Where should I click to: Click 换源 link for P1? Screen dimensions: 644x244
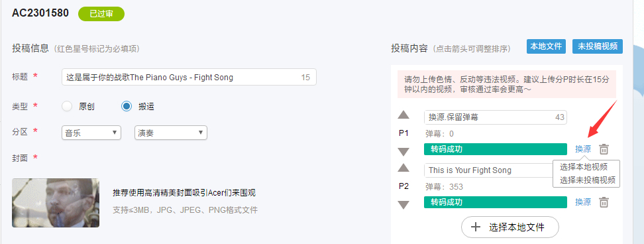pos(583,149)
